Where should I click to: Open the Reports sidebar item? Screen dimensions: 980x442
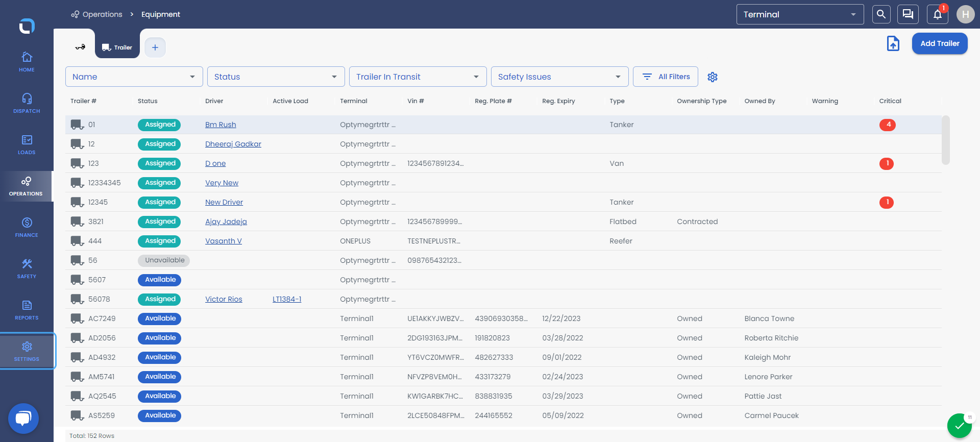27,309
